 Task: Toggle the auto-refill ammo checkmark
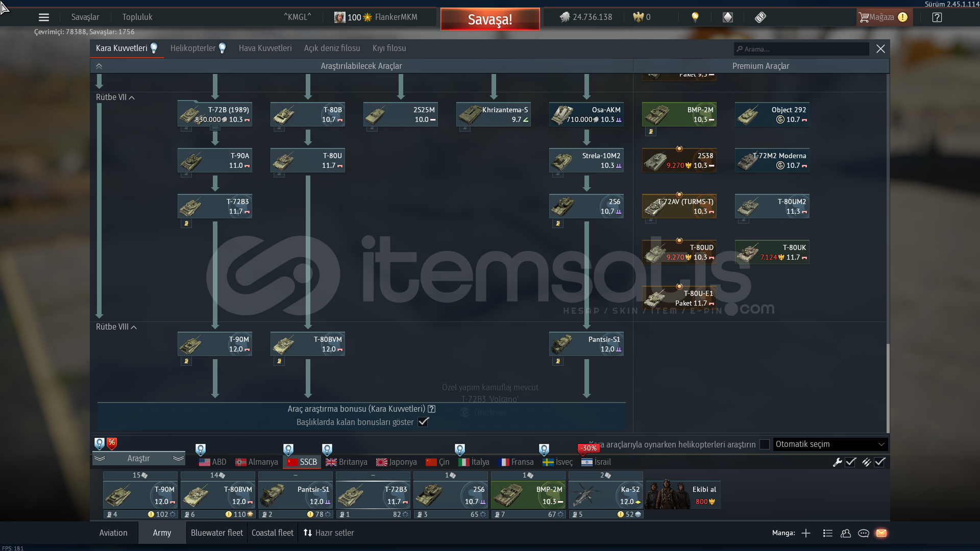879,462
